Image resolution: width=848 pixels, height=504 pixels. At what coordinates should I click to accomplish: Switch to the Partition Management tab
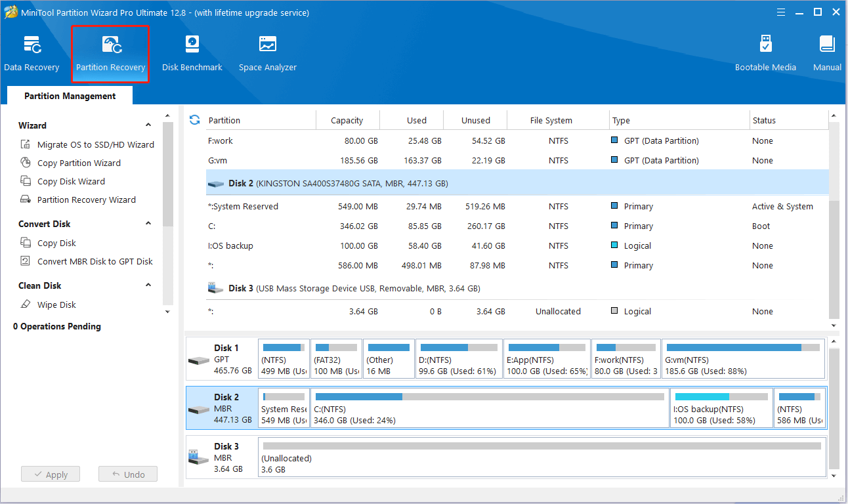[70, 96]
